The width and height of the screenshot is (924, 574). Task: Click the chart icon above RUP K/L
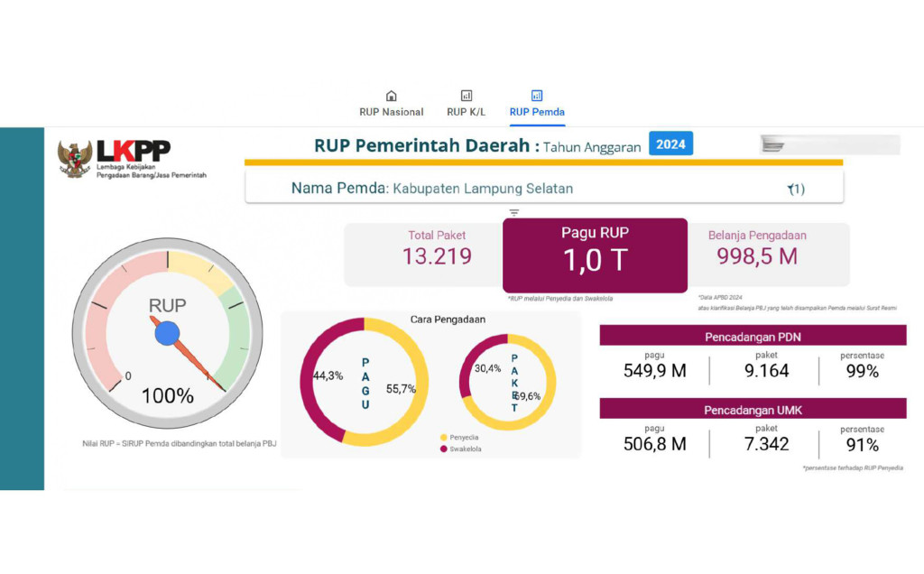pyautogui.click(x=467, y=96)
